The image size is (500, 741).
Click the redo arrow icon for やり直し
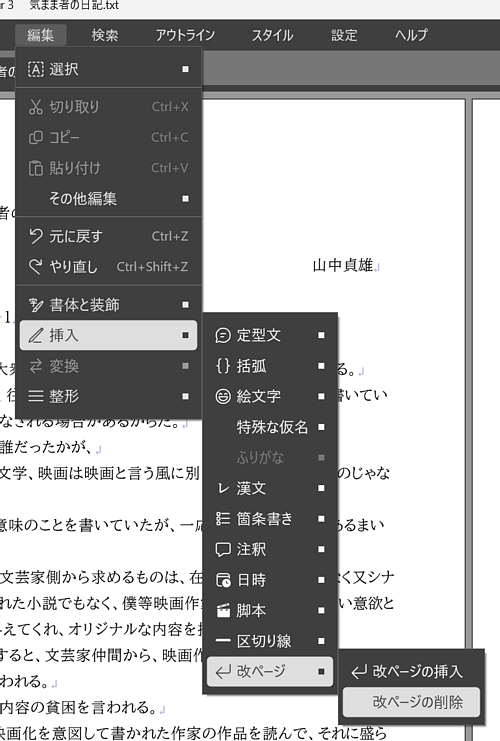(35, 267)
